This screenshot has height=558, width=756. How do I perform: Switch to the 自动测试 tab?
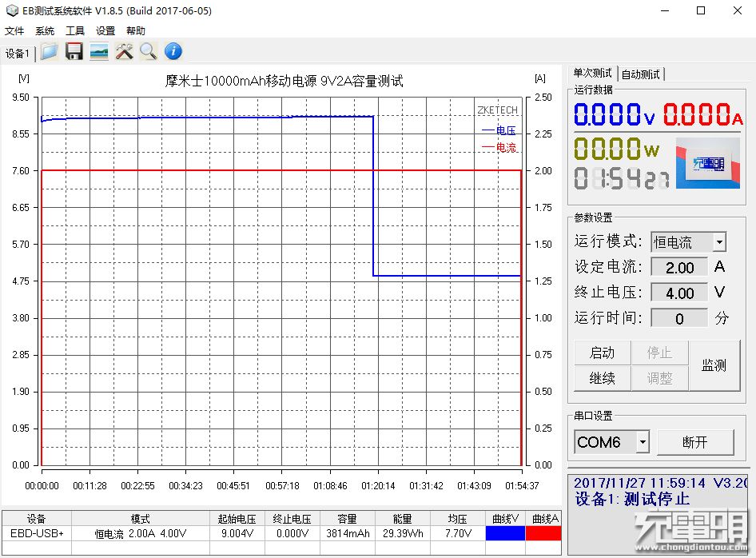pyautogui.click(x=640, y=74)
